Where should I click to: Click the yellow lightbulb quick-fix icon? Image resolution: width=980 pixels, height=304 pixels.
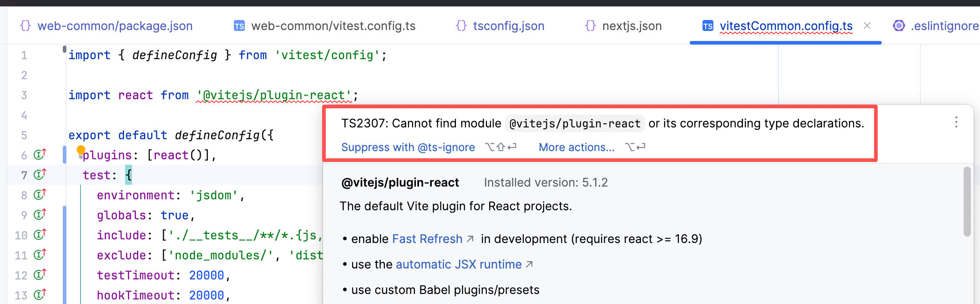pyautogui.click(x=81, y=151)
